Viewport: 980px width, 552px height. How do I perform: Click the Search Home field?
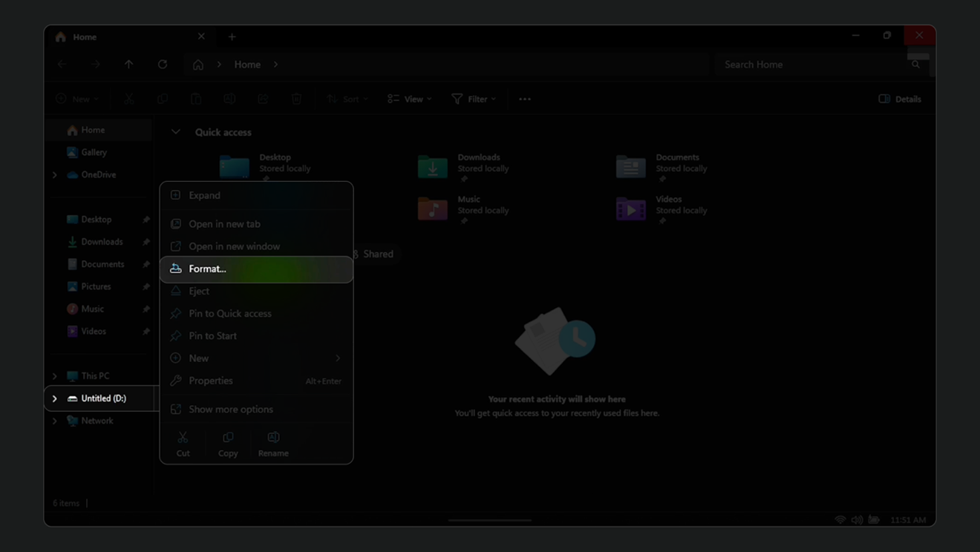pyautogui.click(x=813, y=65)
